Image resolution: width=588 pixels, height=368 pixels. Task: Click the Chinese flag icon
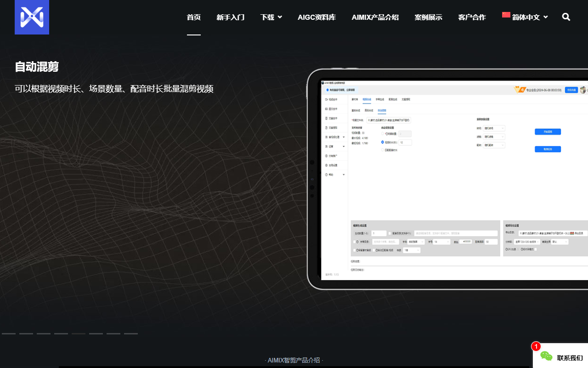506,15
